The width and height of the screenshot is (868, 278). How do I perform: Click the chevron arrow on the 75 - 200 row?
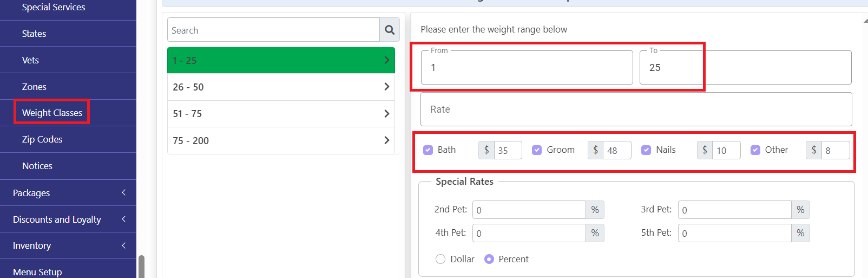click(x=386, y=140)
